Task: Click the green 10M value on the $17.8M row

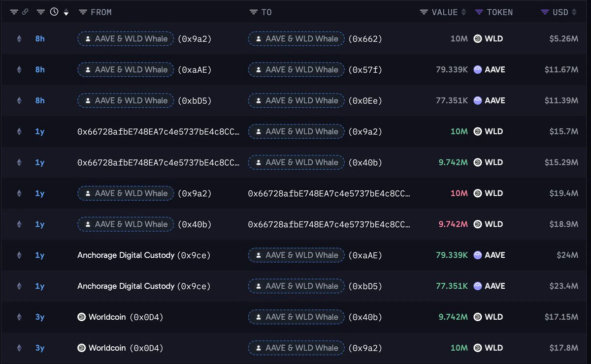Action: 459,348
